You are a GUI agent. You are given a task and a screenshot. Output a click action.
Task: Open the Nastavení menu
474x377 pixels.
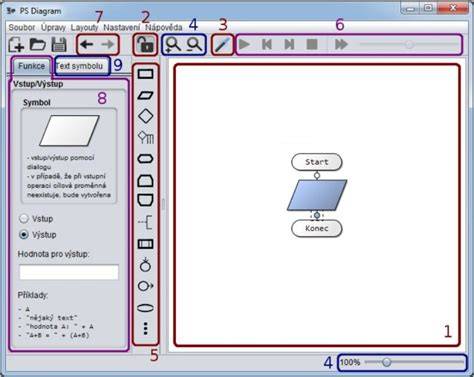pos(122,27)
